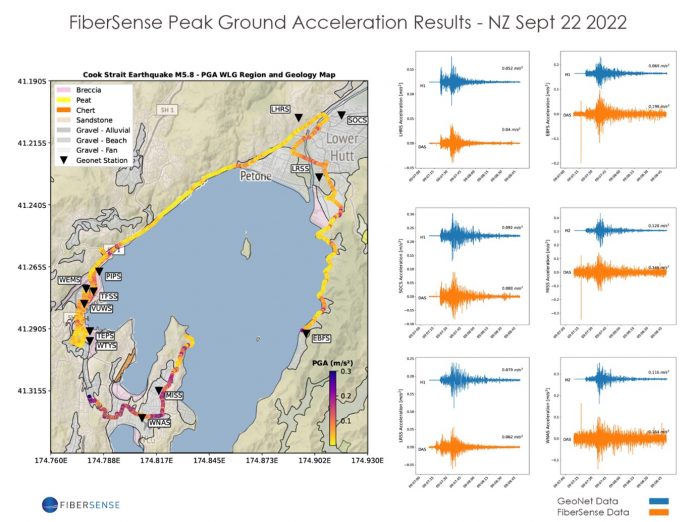The width and height of the screenshot is (696, 522).
Task: Select the WNAS station triangle marker
Action: [142, 418]
